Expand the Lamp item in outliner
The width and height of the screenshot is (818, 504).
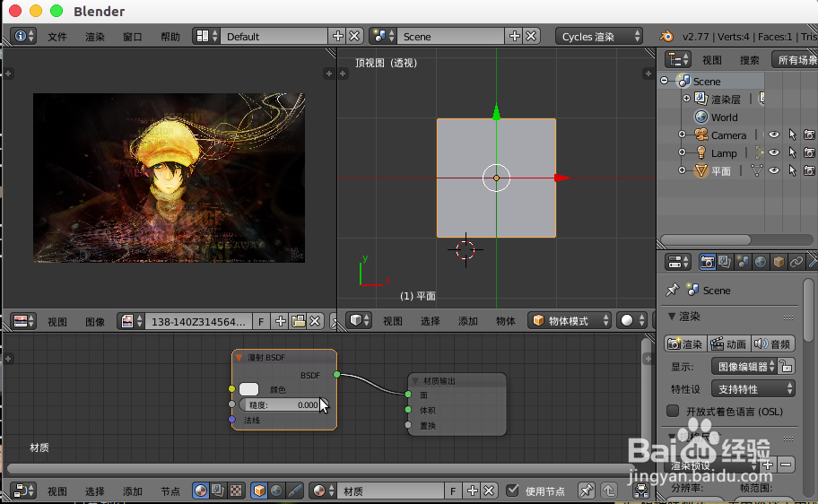tap(682, 152)
